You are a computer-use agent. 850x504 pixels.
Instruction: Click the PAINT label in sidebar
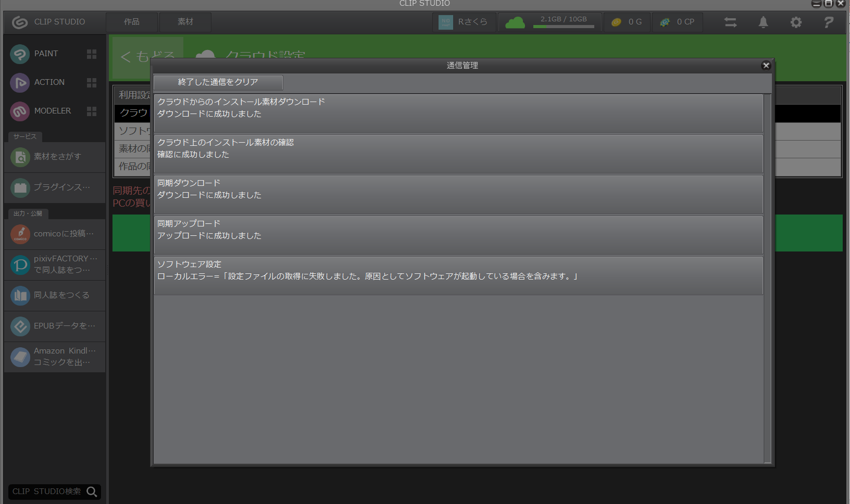(x=46, y=54)
